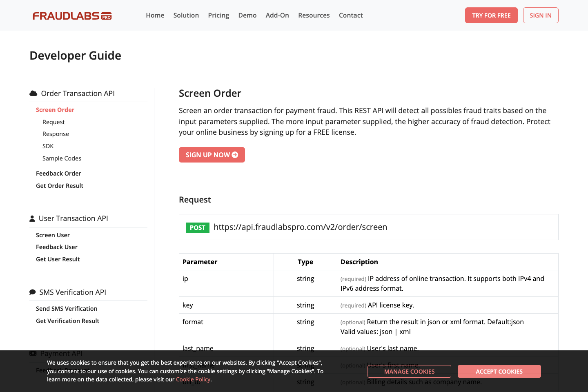Click TRY FOR FREE button

point(491,15)
